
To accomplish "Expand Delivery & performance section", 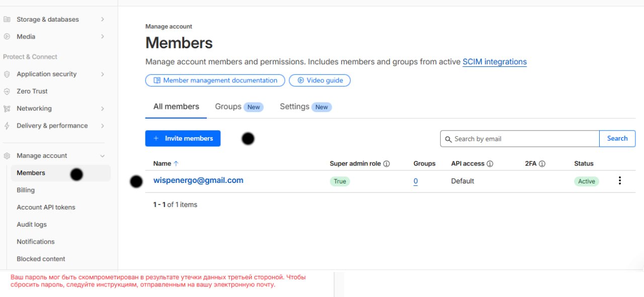I will 103,126.
